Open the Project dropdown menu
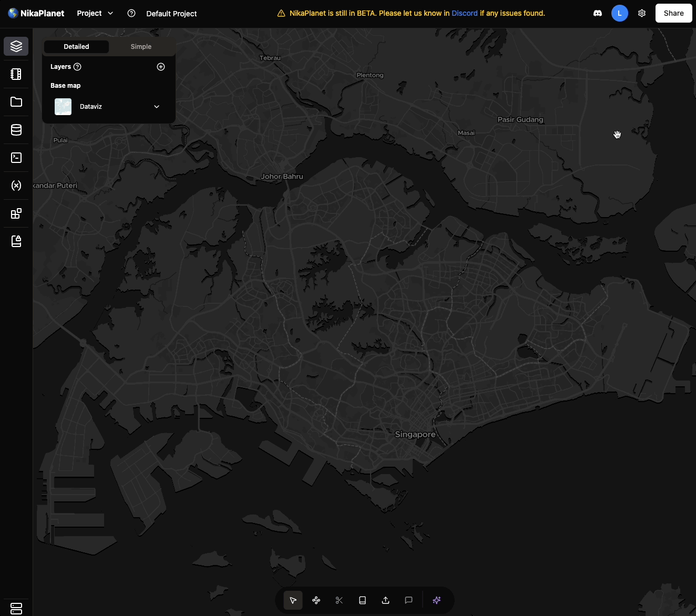The width and height of the screenshot is (696, 616). coord(95,13)
